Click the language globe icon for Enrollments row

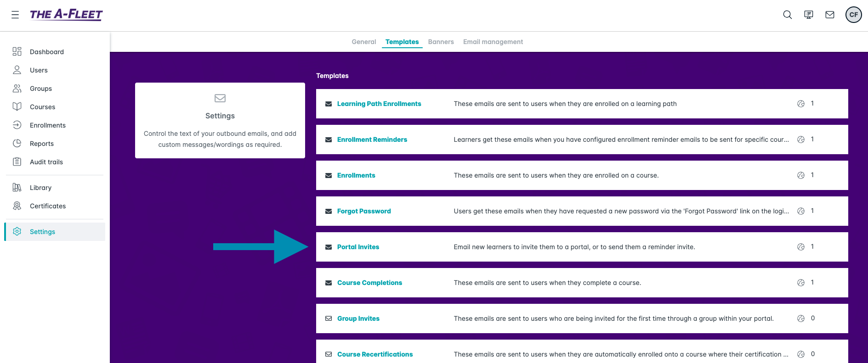coord(800,175)
